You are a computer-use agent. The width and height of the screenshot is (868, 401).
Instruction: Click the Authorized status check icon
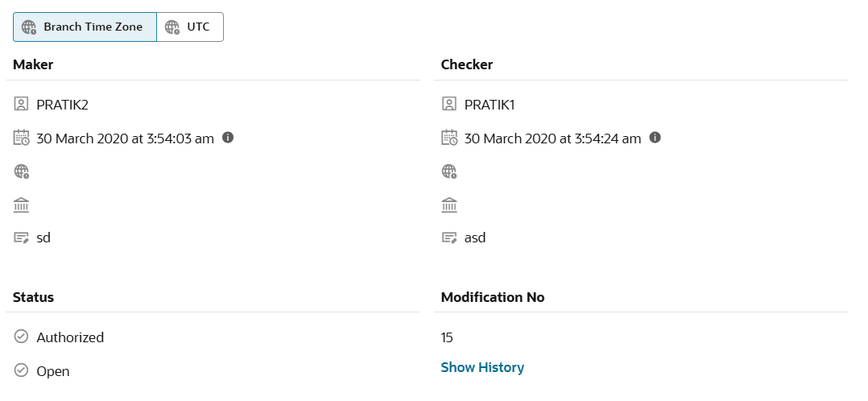pos(21,337)
